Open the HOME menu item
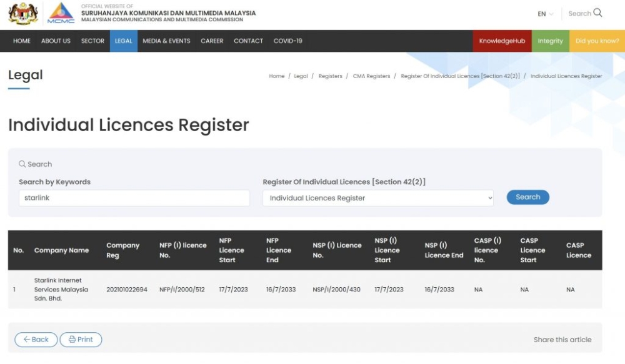The height and width of the screenshot is (364, 625). (x=22, y=41)
